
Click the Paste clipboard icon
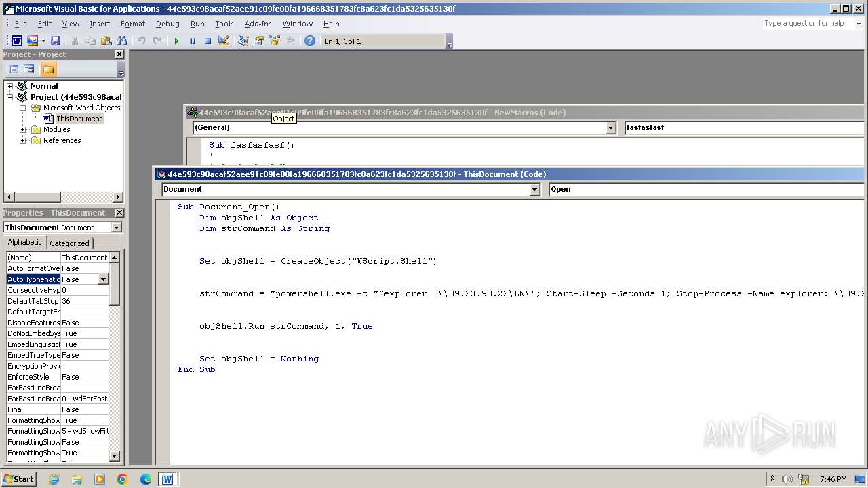(106, 41)
